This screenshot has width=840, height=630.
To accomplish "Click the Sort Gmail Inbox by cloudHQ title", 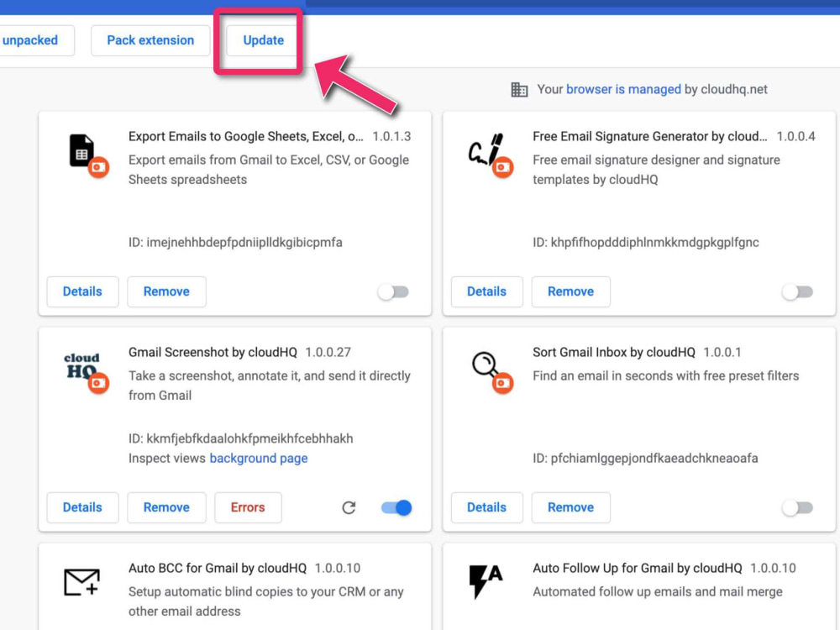I will click(x=614, y=352).
